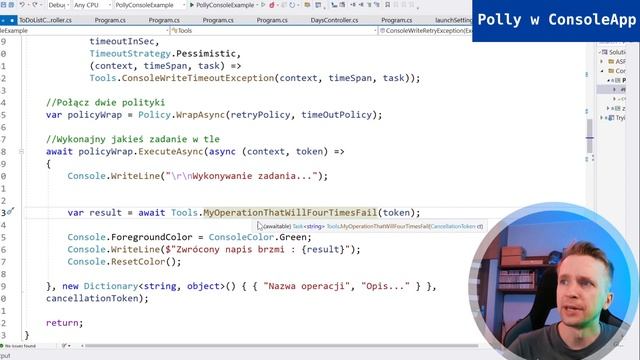The image size is (640, 360).
Task: Open the Program.cs tab right after DaysController.cs
Action: (397, 20)
